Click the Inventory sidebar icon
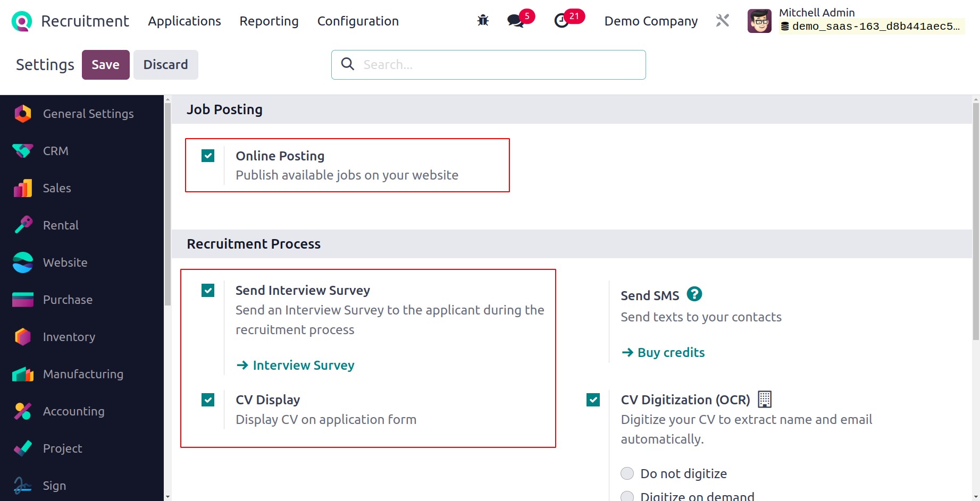Screen dimensions: 980x501 22,337
